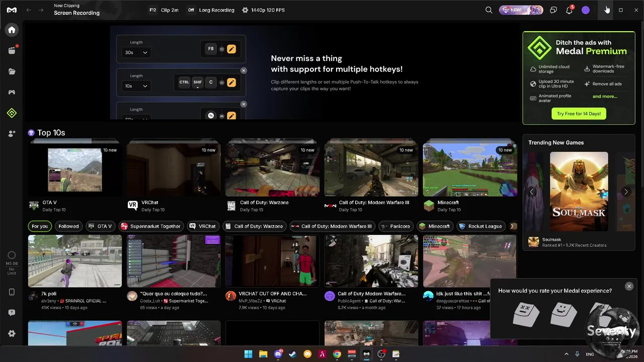The width and height of the screenshot is (644, 362).
Task: Open the help chat bubble icon
Action: tap(12, 313)
